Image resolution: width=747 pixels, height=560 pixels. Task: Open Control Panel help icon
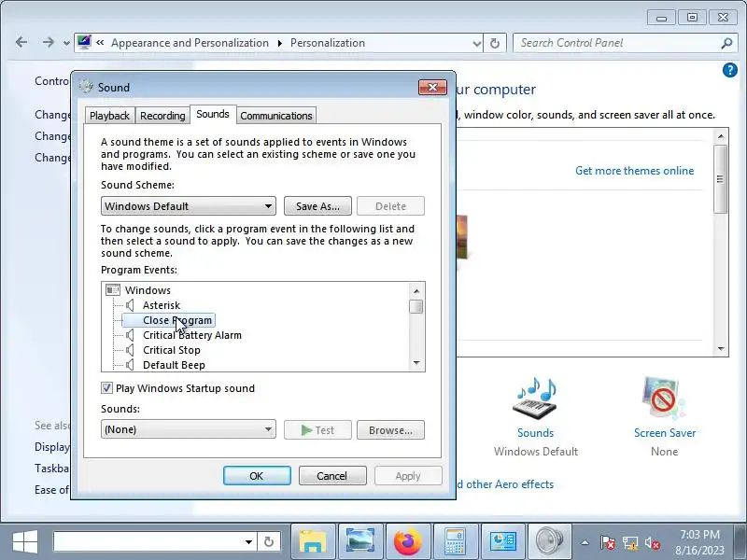pyautogui.click(x=730, y=70)
